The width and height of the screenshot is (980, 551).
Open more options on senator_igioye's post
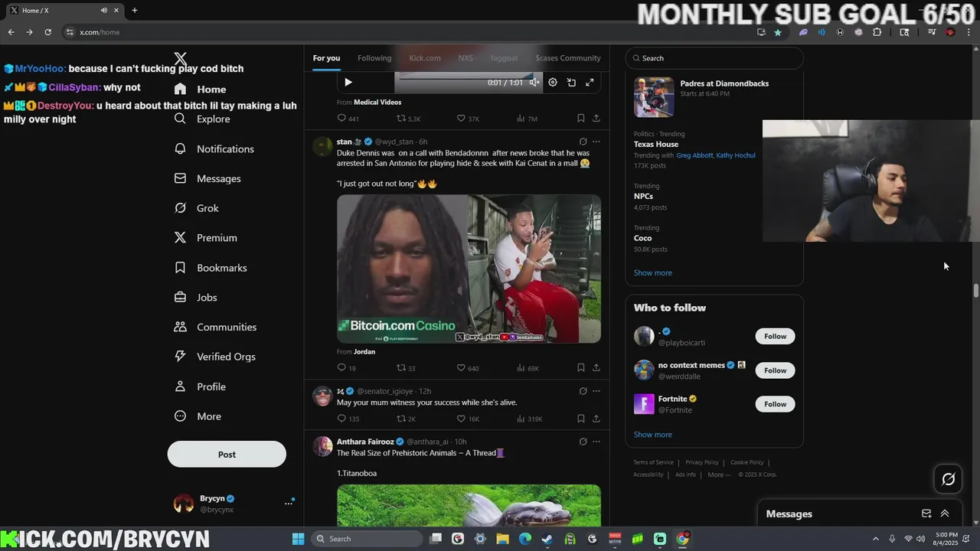pyautogui.click(x=596, y=391)
